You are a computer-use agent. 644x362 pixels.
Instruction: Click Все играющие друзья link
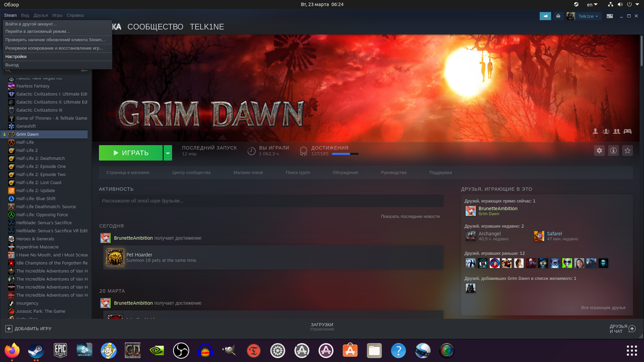click(x=603, y=307)
